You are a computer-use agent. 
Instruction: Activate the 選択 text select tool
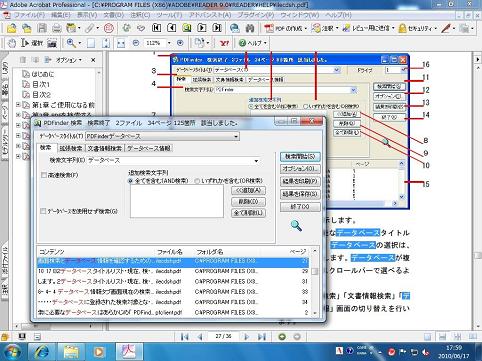point(32,43)
